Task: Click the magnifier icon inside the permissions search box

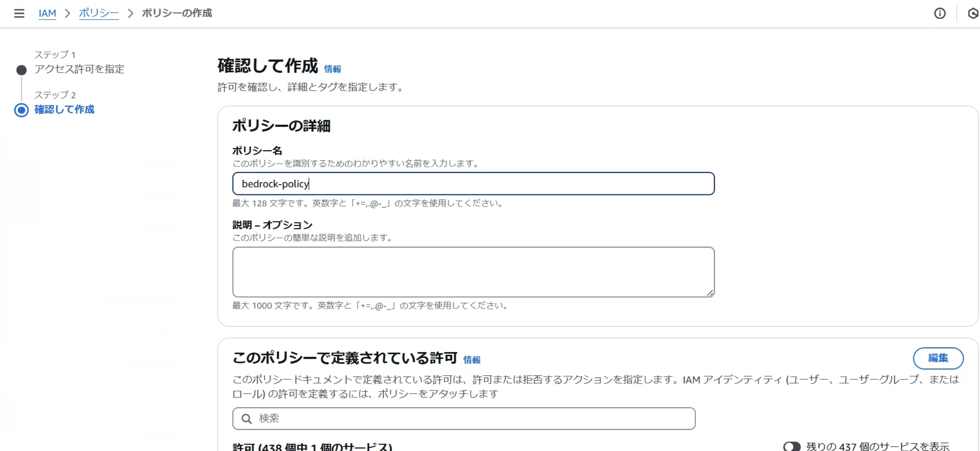Action: click(x=246, y=418)
